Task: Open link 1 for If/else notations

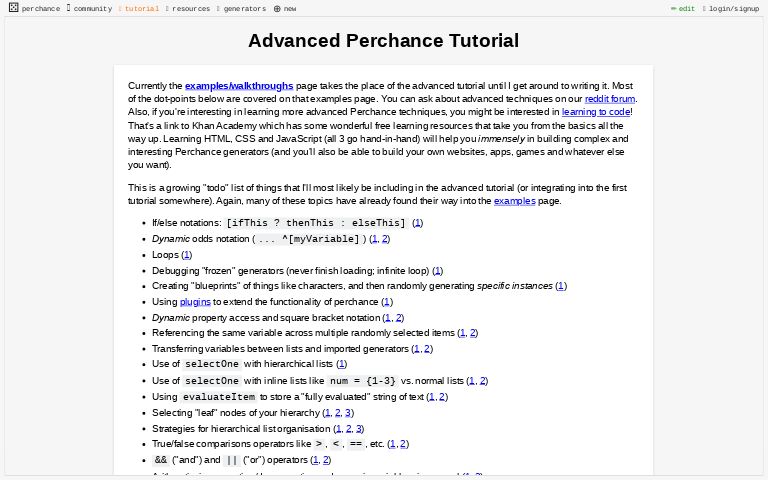Action: coord(417,223)
